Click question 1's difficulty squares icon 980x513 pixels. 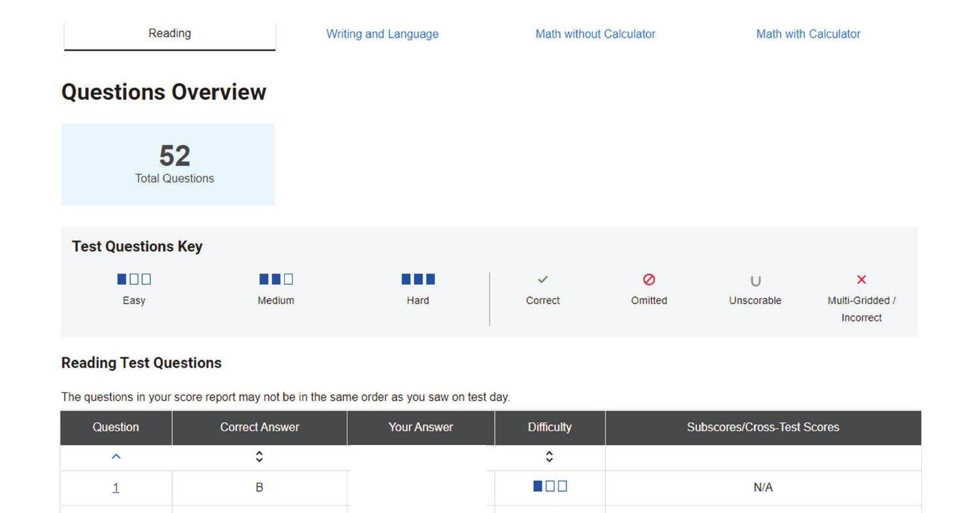click(549, 486)
